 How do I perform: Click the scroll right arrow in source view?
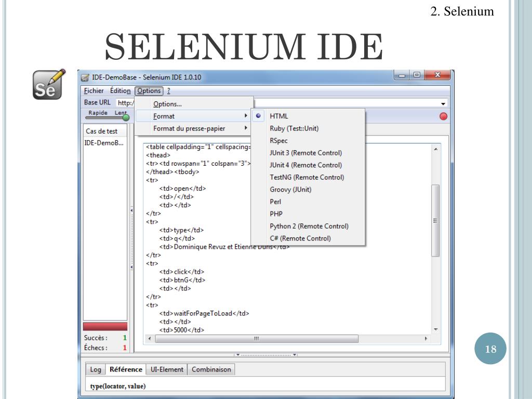pyautogui.click(x=426, y=339)
